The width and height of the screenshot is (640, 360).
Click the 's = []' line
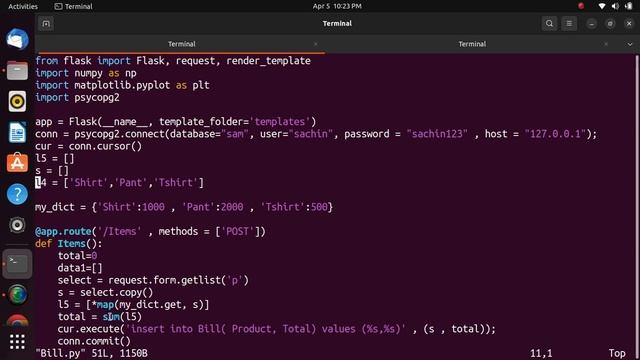point(52,171)
